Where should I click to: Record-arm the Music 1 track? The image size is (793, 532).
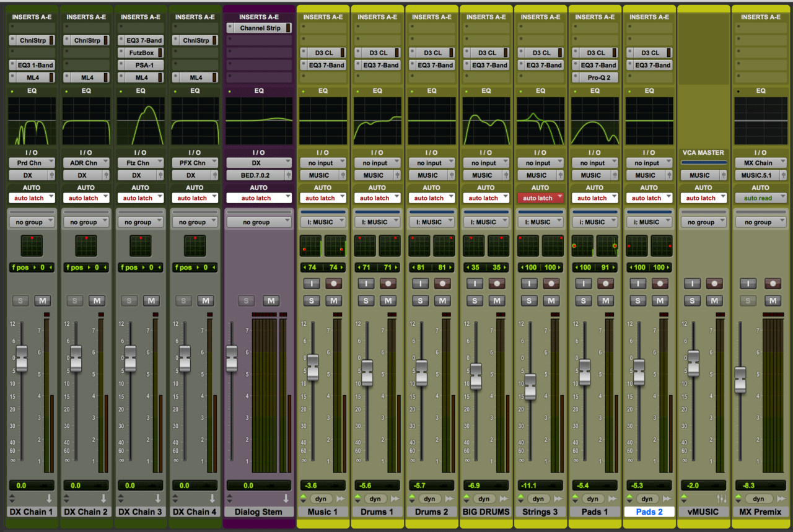334,283
